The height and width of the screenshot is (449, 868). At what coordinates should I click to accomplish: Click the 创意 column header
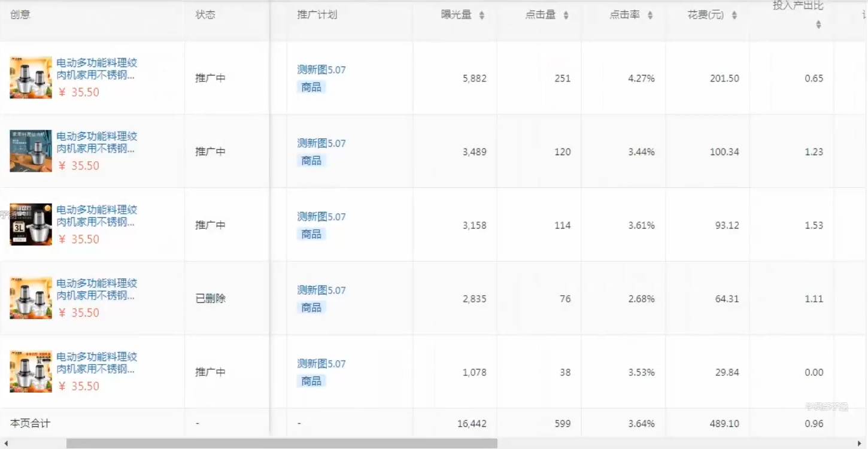[x=20, y=14]
